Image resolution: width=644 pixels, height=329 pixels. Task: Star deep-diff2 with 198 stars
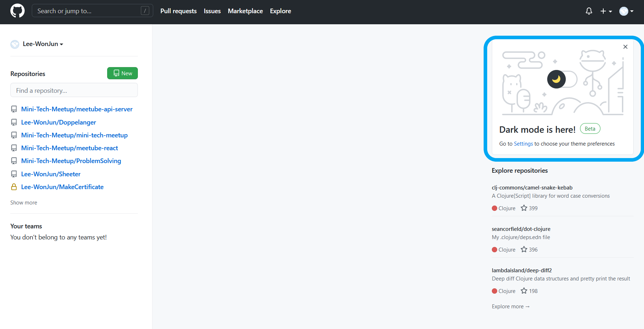tap(524, 291)
